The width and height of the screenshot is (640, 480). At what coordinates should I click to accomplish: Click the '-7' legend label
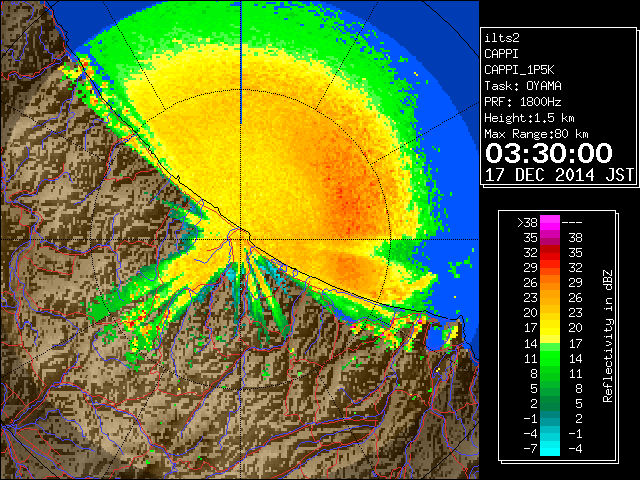530,448
